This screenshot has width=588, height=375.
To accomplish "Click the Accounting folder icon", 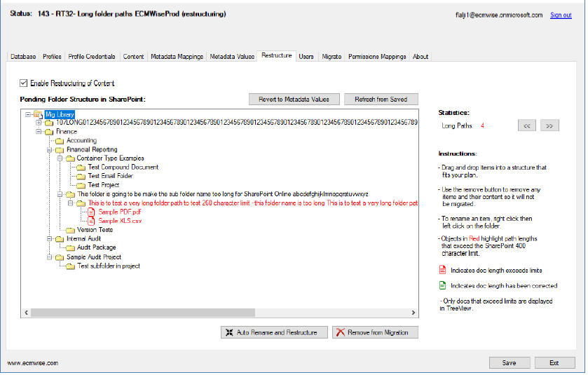I will point(60,141).
